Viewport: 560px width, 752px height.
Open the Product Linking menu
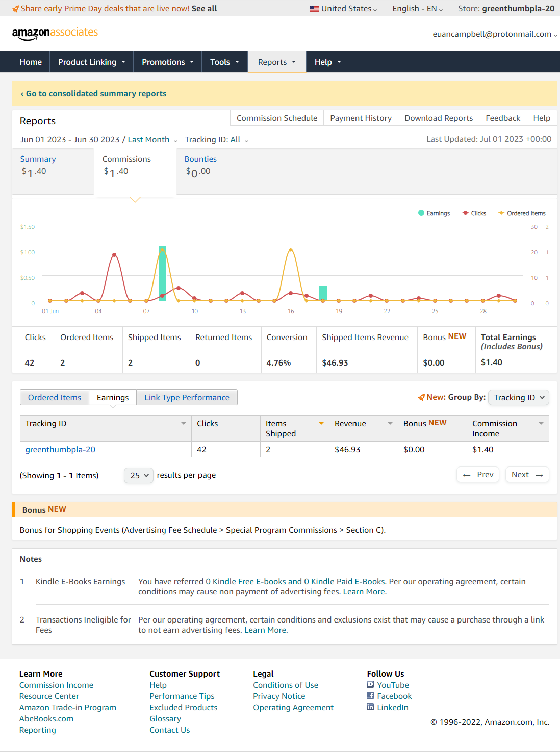(91, 62)
